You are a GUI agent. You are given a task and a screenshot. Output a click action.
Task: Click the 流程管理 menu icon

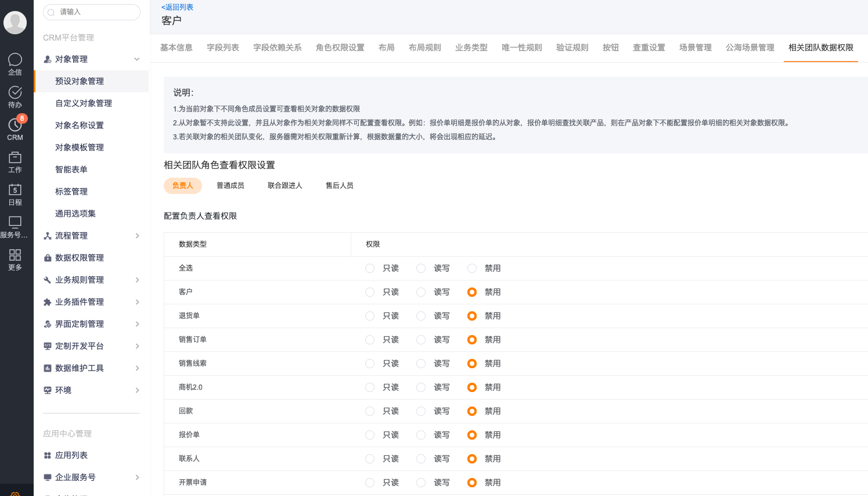48,236
